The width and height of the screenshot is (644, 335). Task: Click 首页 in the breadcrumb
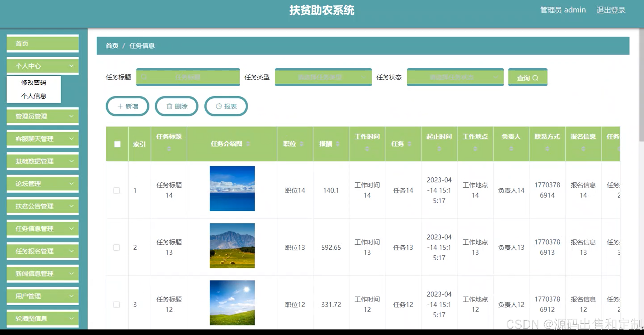coord(112,46)
